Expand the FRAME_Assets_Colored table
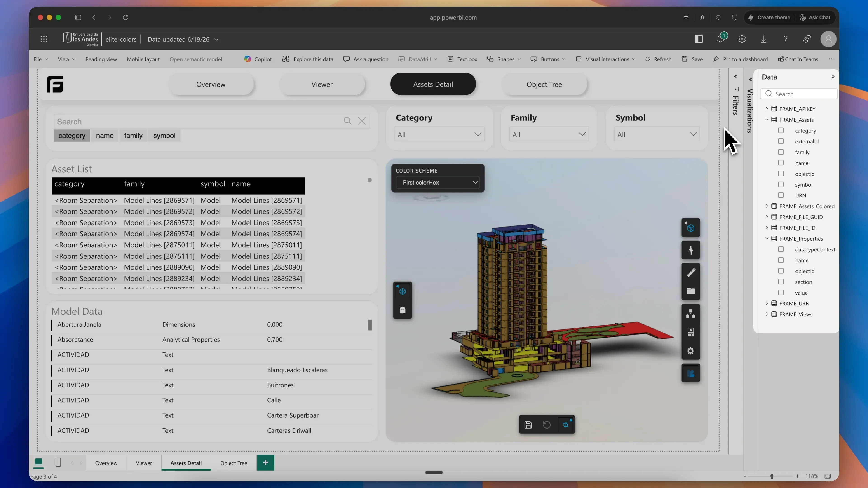This screenshot has height=488, width=868. point(767,206)
